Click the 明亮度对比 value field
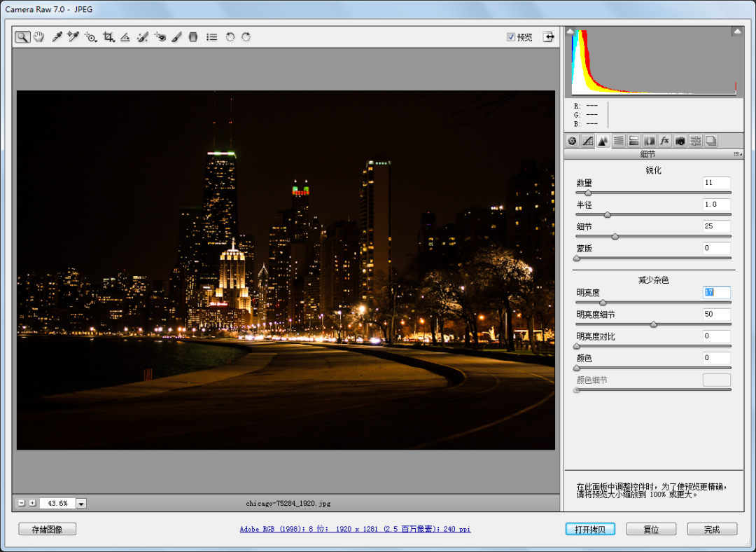 coord(717,336)
